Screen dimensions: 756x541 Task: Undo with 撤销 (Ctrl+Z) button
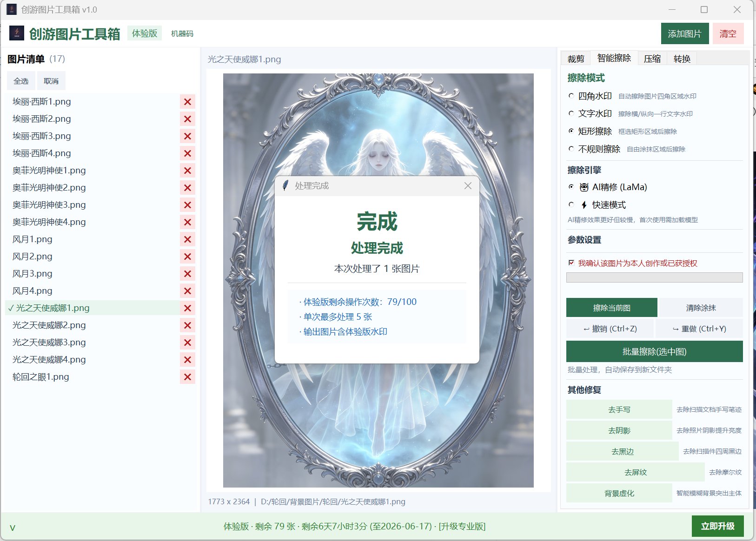pos(610,329)
